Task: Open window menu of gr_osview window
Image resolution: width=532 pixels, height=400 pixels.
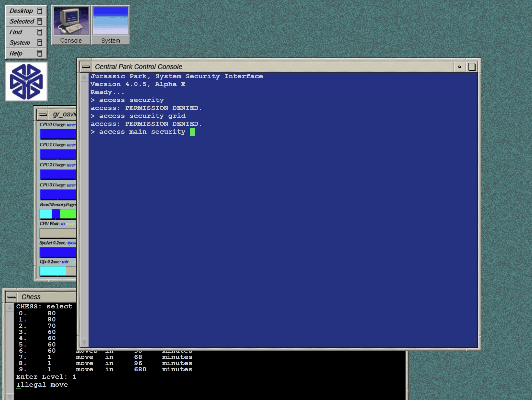Action: point(43,115)
